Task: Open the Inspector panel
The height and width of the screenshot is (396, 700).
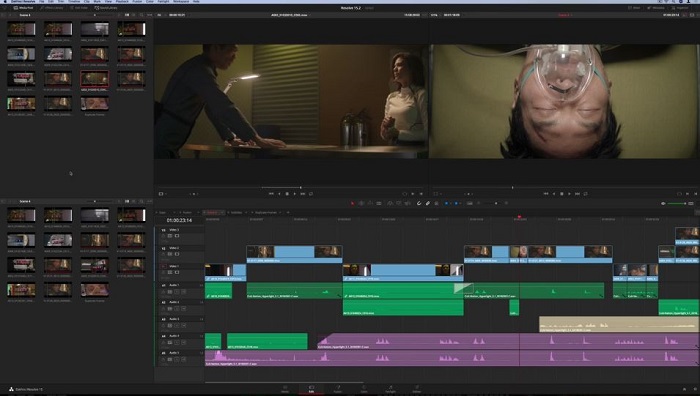Action: [680, 8]
